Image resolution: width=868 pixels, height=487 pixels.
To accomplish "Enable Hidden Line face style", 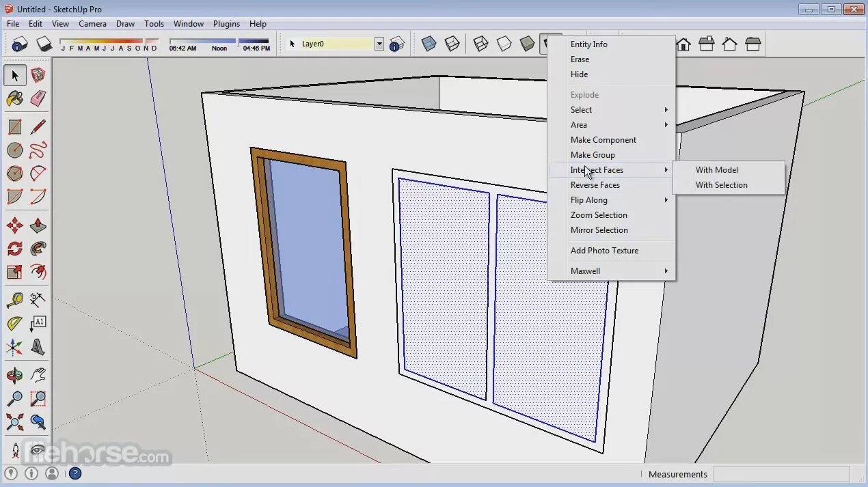I will [x=504, y=44].
